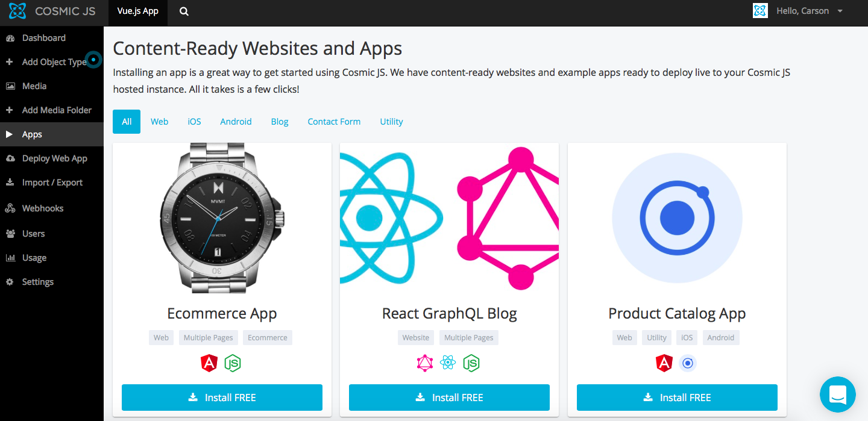Open the Vue.js App bucket tab
Viewport: 868px width, 421px height.
[138, 11]
